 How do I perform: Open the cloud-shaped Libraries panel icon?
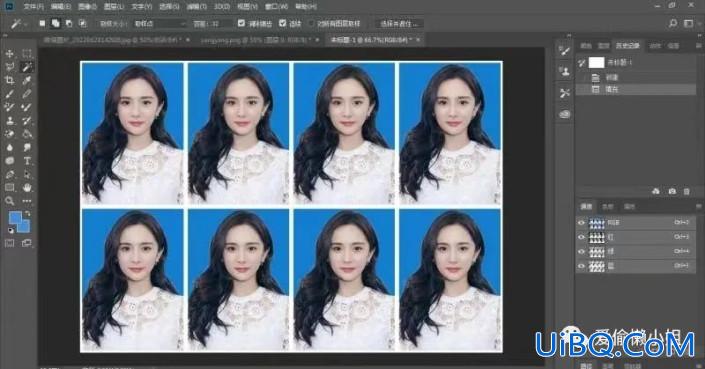tap(564, 114)
